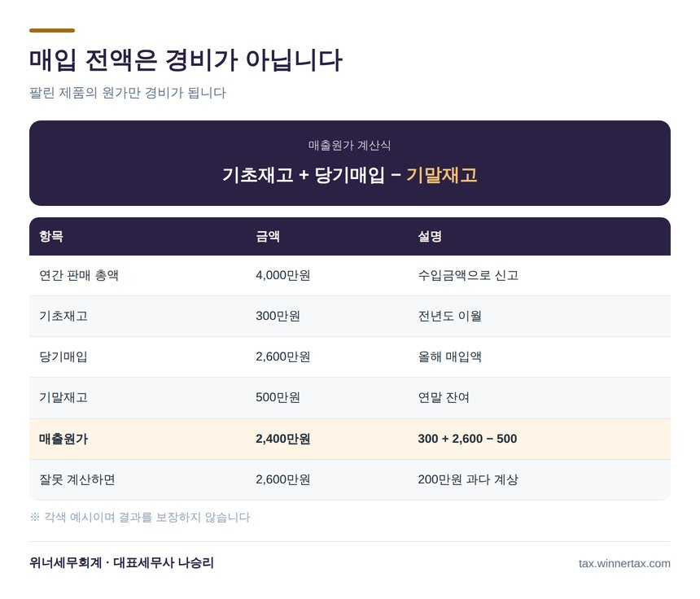Click '당기매입' in the formula banner
This screenshot has height=599, width=700.
349,174
